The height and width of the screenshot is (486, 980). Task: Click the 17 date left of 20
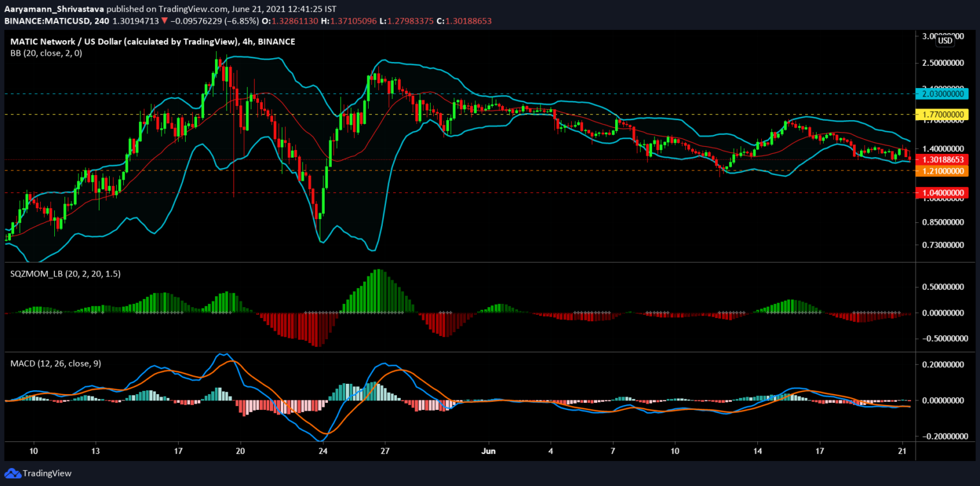click(x=179, y=450)
